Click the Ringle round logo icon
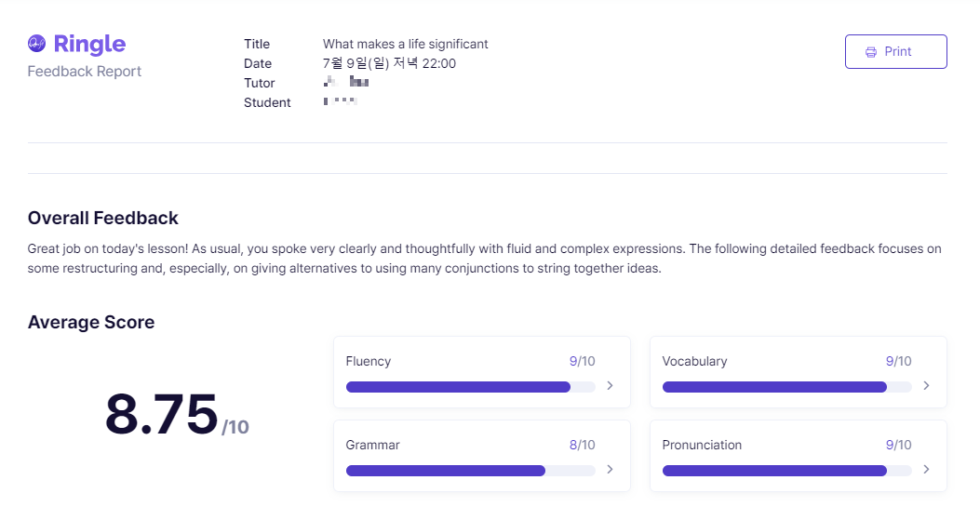 (37, 44)
